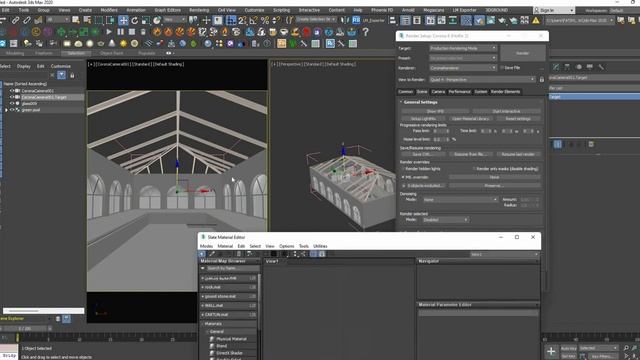Click the yellow smiley face toolbar icon
Image resolution: width=640 pixels, height=360 pixels.
pyautogui.click(x=36, y=31)
